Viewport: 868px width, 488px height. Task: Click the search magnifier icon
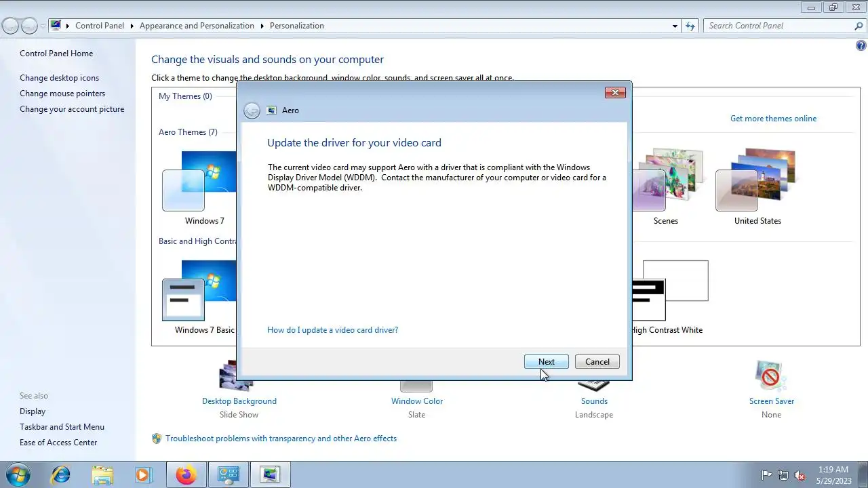click(x=859, y=26)
